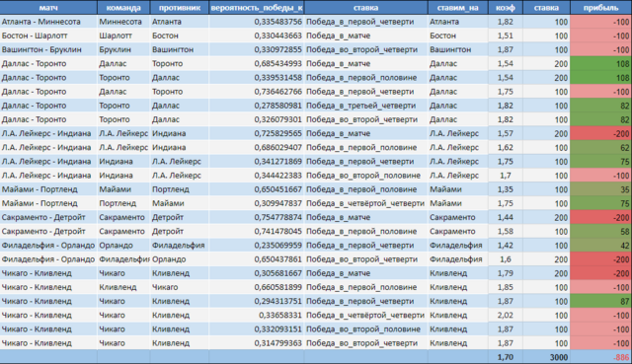The height and width of the screenshot is (364, 632).
Task: Click probability value 0,344422383
Action: coord(257,176)
